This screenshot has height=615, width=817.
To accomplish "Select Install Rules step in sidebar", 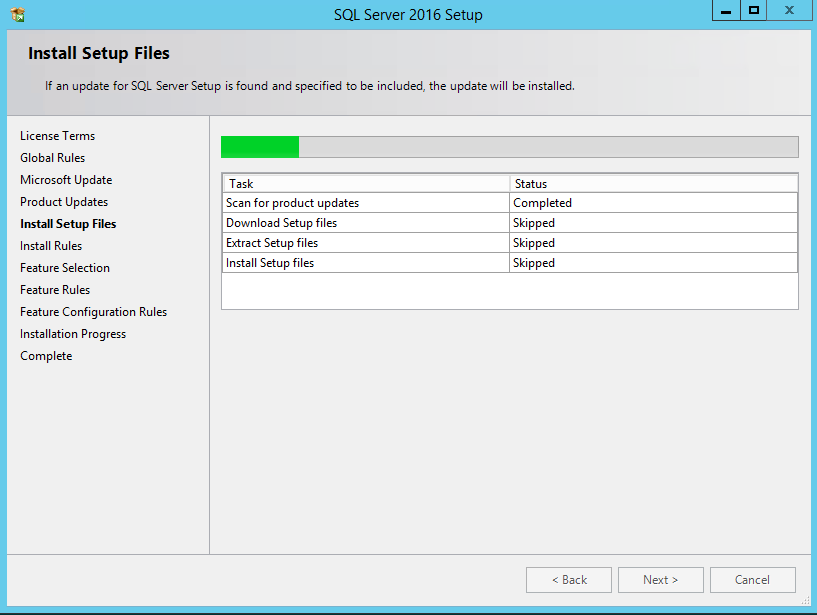I will [x=51, y=246].
